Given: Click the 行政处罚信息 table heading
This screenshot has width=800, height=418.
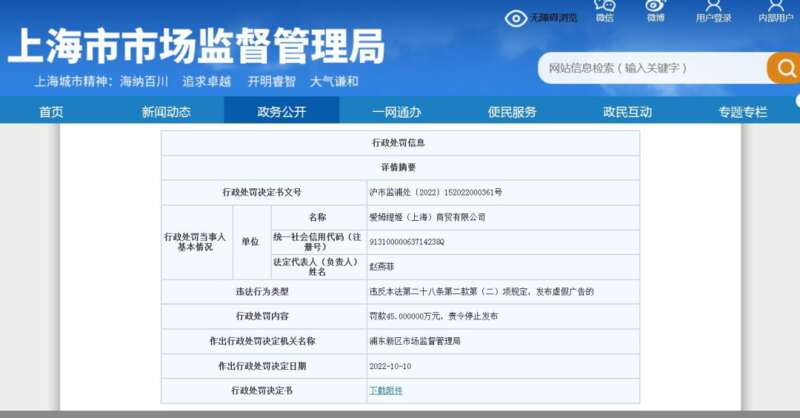Looking at the screenshot, I should [x=398, y=143].
